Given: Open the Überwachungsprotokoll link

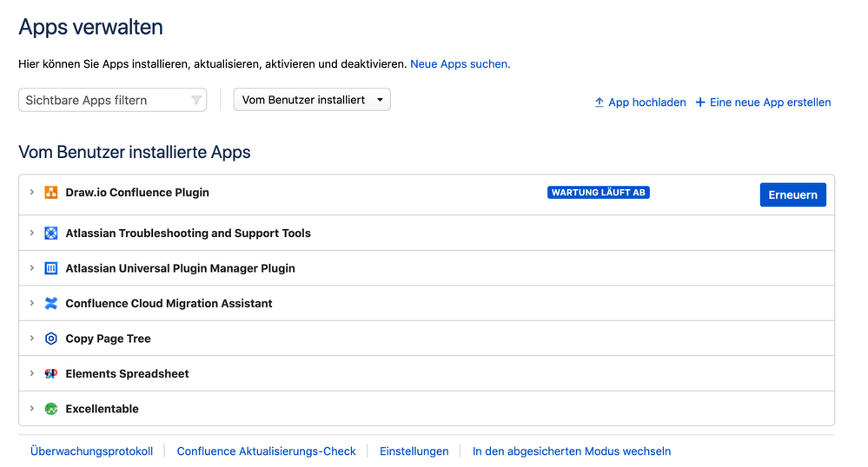Looking at the screenshot, I should (92, 451).
